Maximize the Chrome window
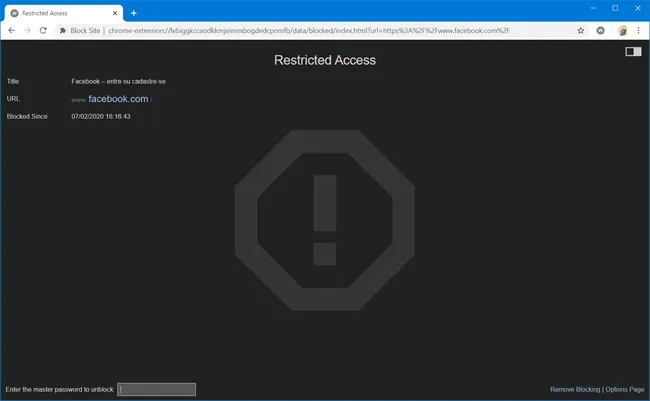The height and width of the screenshot is (401, 650). [615, 8]
